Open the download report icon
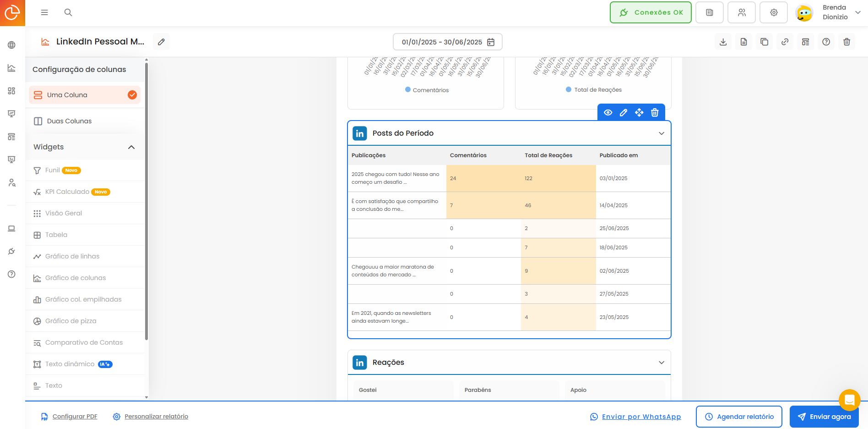Screen dimensions: 868x429 coord(723,42)
